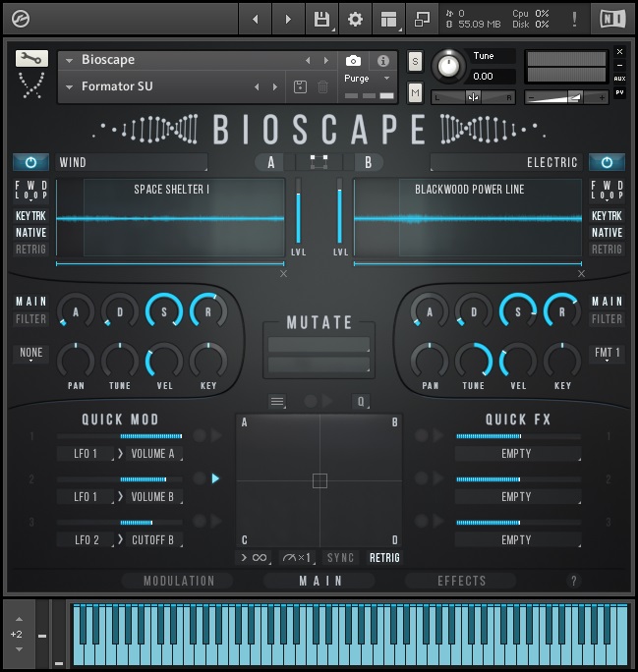Viewport: 638px width, 672px height.
Task: Click the PV button
Action: tap(619, 92)
